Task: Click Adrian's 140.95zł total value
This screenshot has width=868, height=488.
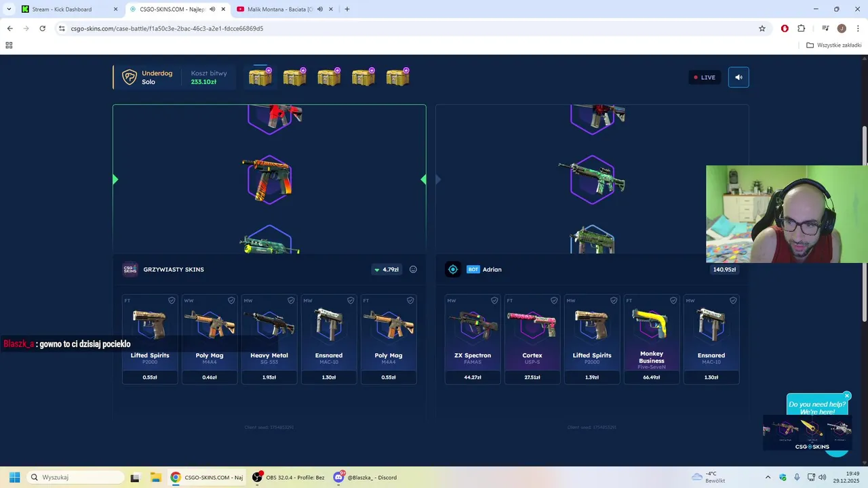Action: coord(724,269)
